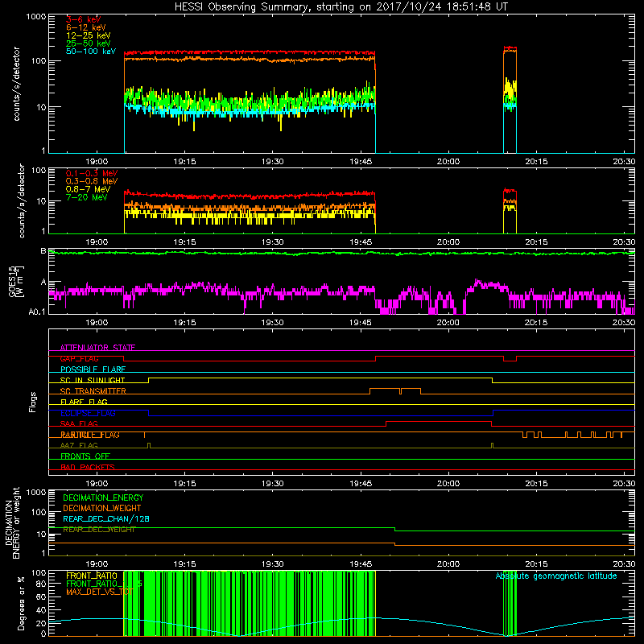Select the 3-6 keV legend label
This screenshot has width=644, height=644.
click(84, 19)
